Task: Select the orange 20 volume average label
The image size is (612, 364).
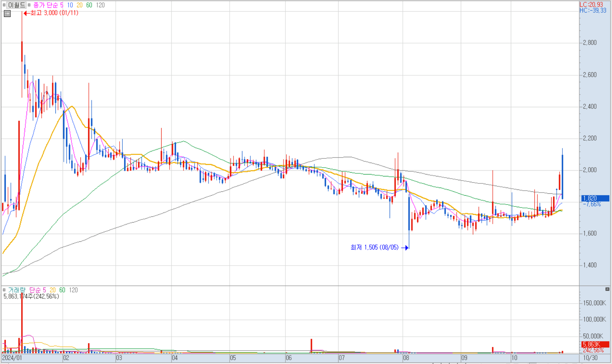Action: click(52, 290)
